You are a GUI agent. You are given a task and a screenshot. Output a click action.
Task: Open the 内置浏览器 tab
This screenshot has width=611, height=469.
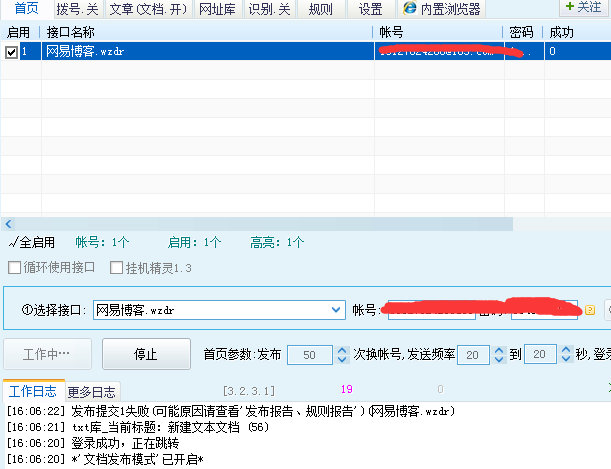tap(441, 9)
